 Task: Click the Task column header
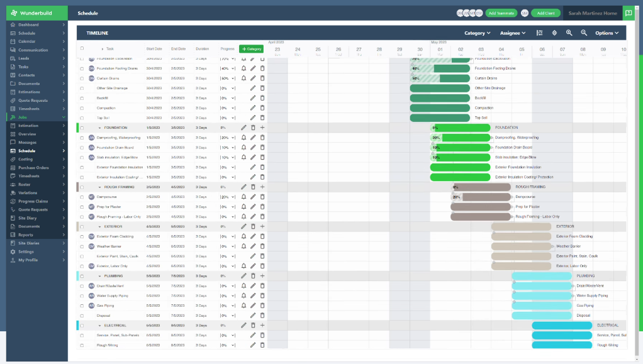click(110, 49)
